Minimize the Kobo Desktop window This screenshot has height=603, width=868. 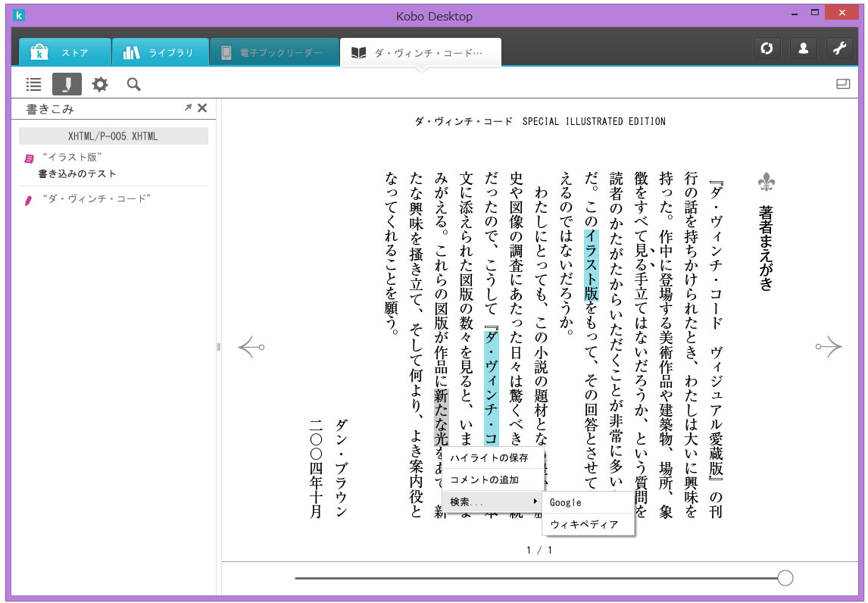[x=795, y=14]
